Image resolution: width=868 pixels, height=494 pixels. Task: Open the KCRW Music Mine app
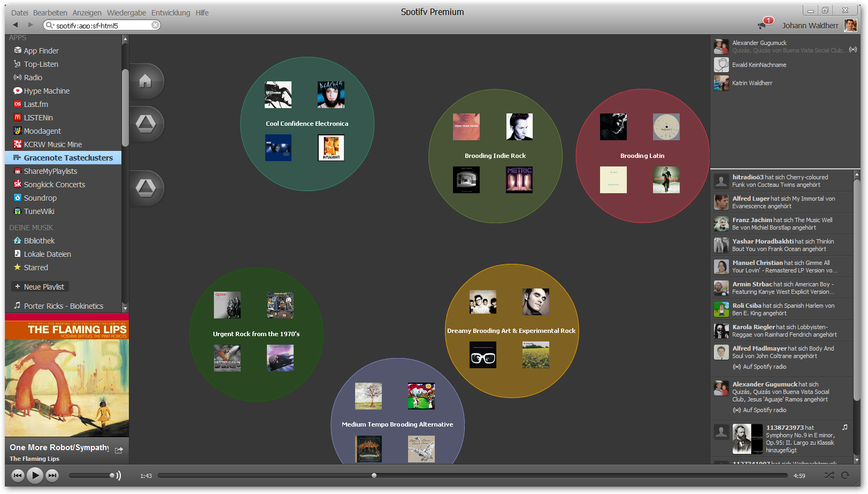click(63, 145)
